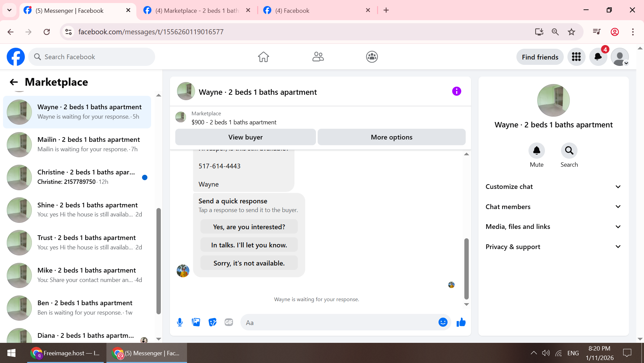View site information icon in address bar
This screenshot has width=644, height=363.
[68, 32]
